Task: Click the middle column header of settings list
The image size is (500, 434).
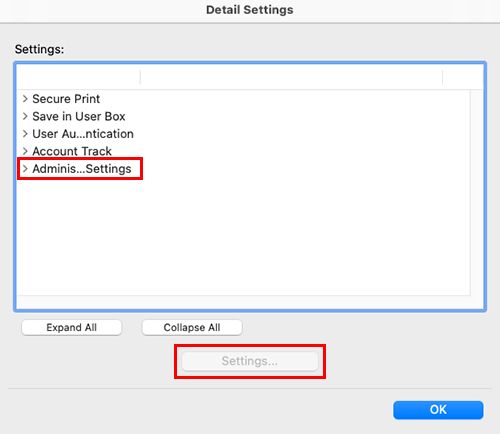Action: (x=291, y=77)
